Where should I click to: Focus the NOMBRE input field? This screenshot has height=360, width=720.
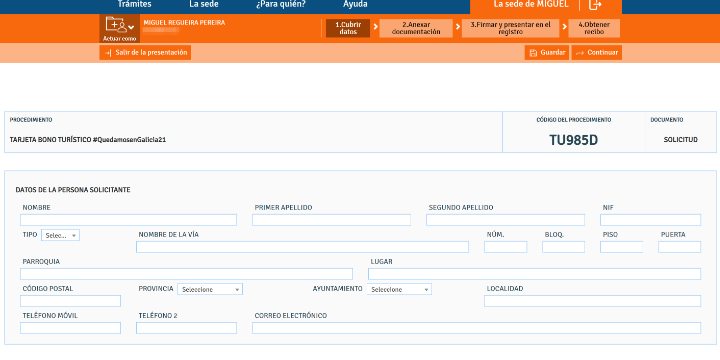(129, 220)
